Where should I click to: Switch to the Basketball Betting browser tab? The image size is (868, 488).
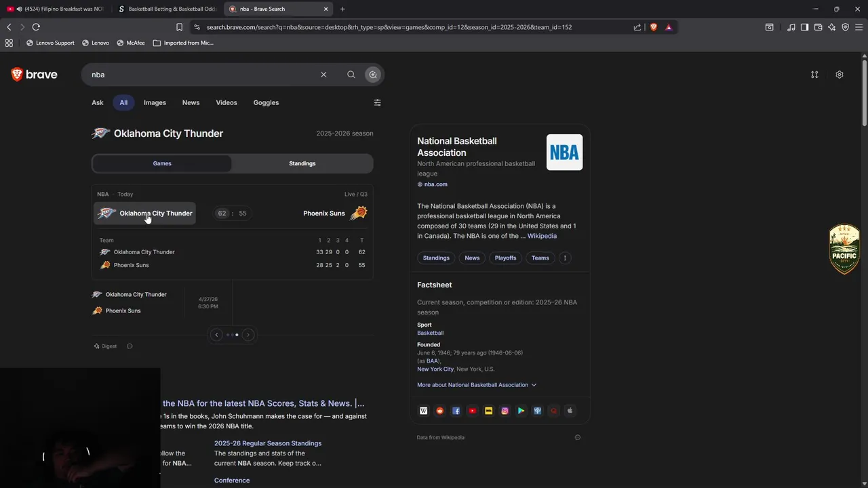[167, 9]
